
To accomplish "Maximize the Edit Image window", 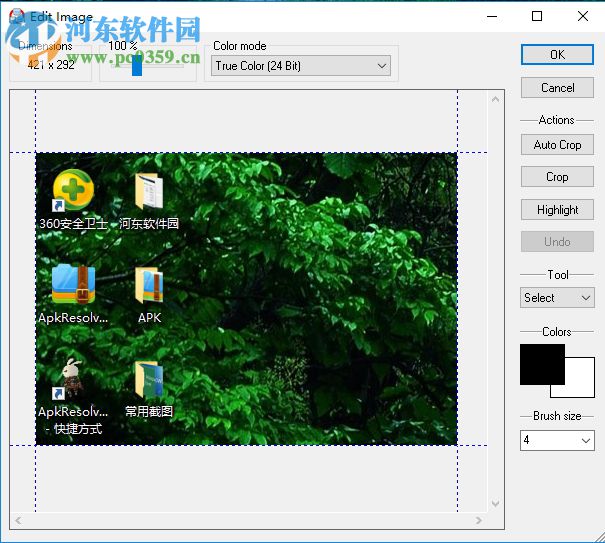I will (537, 16).
